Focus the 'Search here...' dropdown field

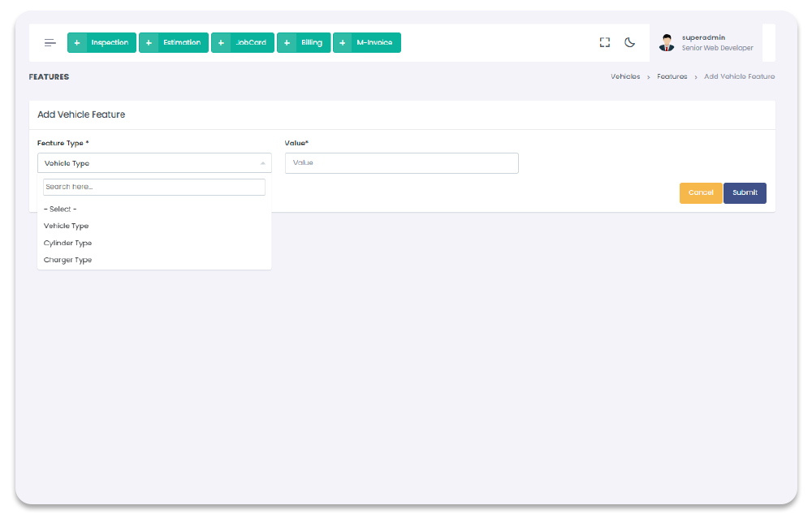[x=154, y=188]
